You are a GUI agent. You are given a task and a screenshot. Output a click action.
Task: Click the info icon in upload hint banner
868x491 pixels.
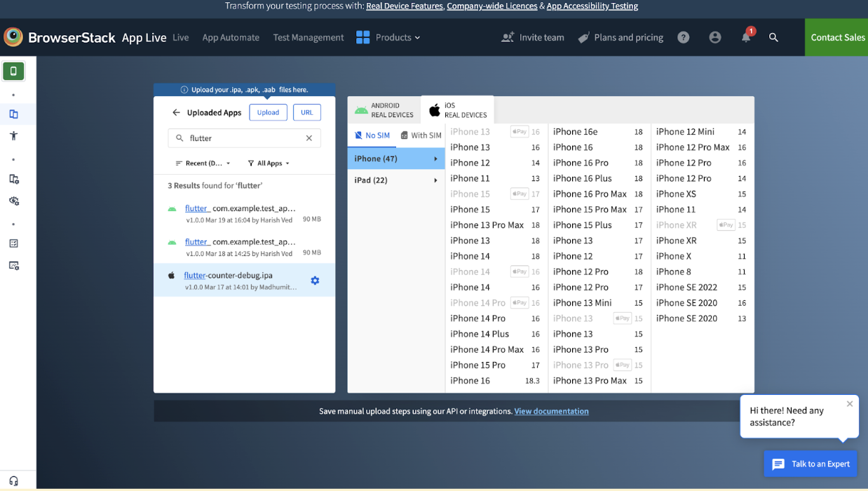(184, 90)
